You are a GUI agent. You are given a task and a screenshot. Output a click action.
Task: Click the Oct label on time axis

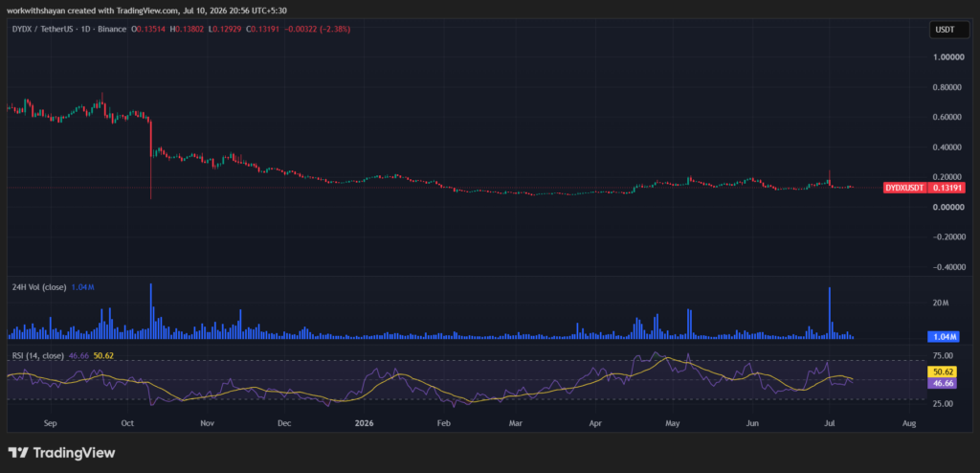(x=127, y=423)
